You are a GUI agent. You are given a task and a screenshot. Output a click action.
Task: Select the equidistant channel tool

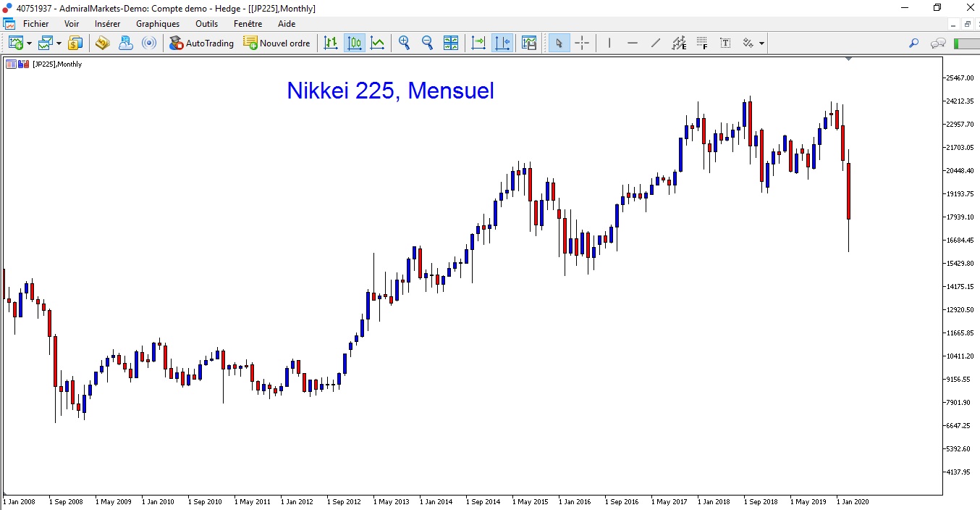coord(679,43)
